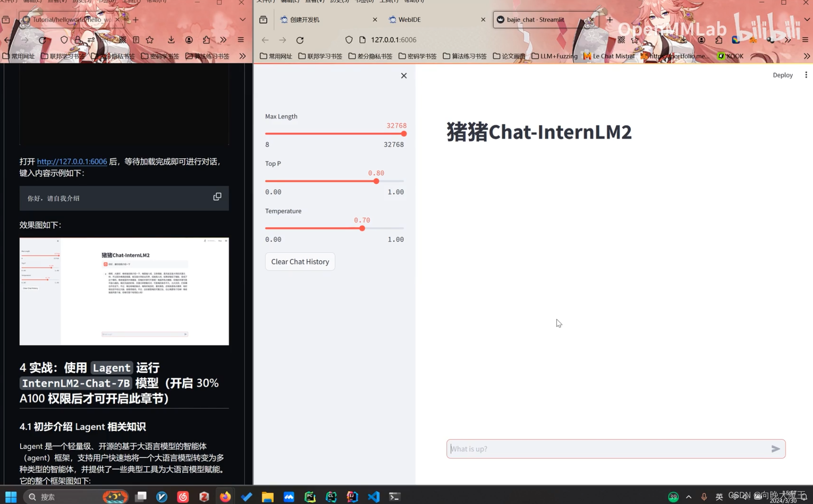This screenshot has width=813, height=504.
Task: Expand right browser bookmarks overflow chevron
Action: point(807,56)
